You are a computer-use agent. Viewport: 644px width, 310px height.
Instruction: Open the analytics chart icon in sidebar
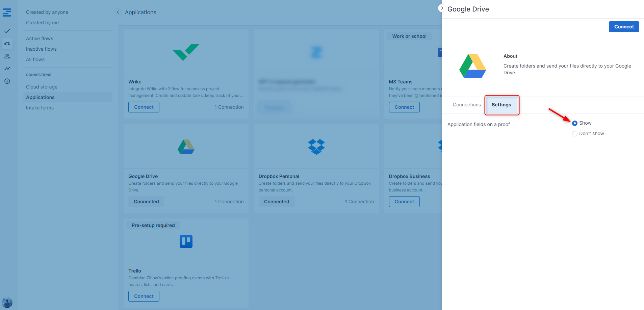tap(7, 69)
